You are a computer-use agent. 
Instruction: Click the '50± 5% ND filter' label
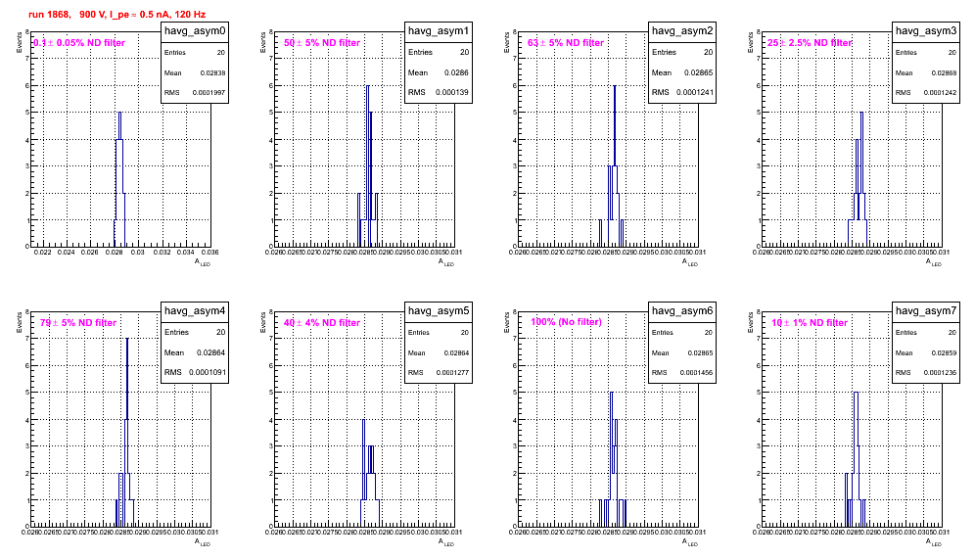(322, 43)
